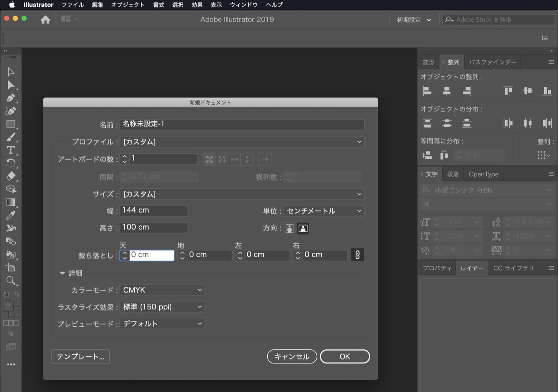Select the Gradient tool
The height and width of the screenshot is (392, 558).
pos(11,202)
